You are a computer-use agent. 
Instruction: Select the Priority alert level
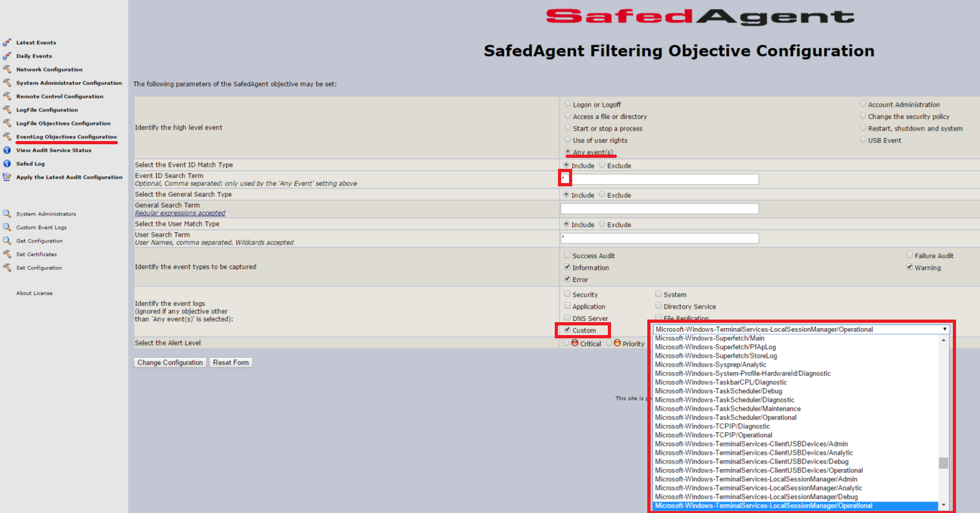tap(608, 344)
